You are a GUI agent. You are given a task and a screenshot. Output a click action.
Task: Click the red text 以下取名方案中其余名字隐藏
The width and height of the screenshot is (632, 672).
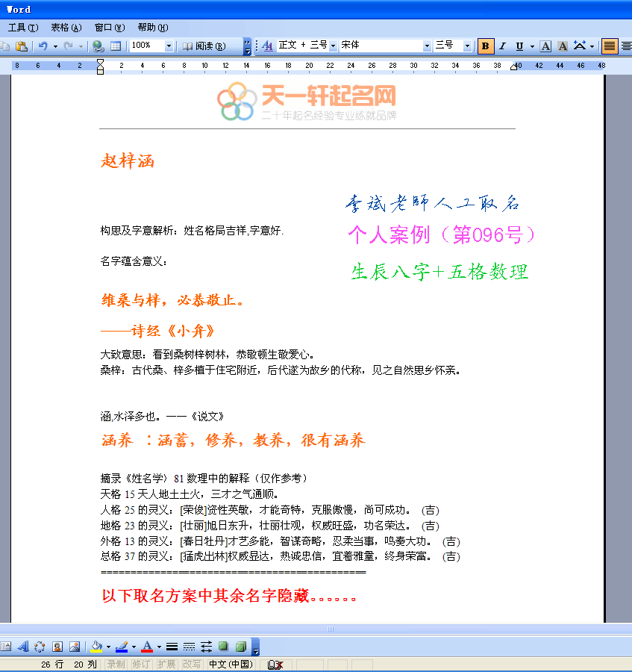[205, 596]
